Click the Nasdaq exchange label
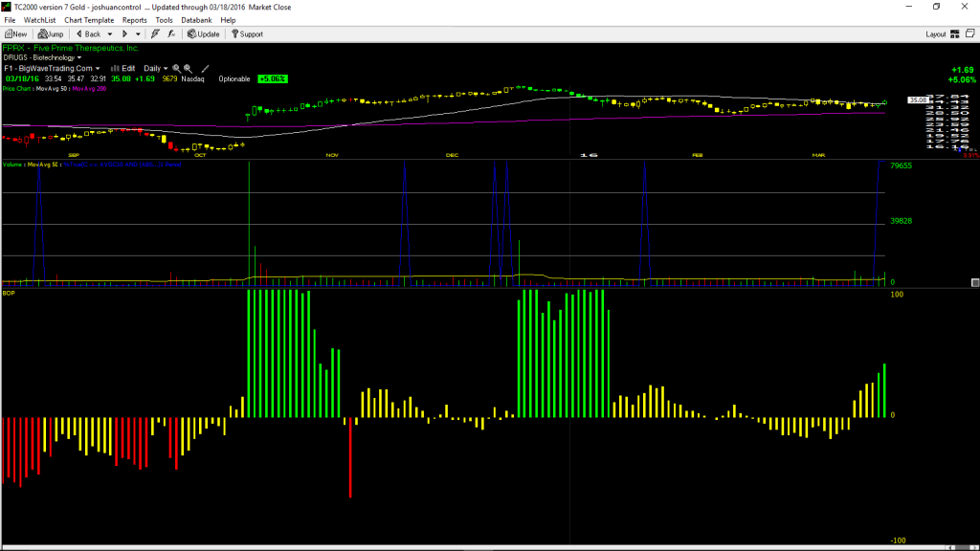The image size is (980, 551). (x=192, y=78)
